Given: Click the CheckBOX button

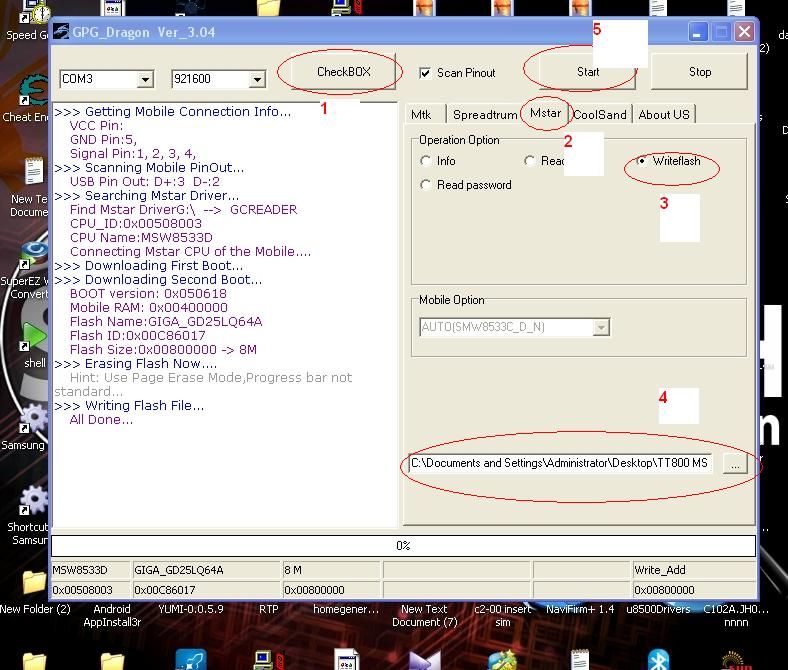Looking at the screenshot, I should pos(344,72).
